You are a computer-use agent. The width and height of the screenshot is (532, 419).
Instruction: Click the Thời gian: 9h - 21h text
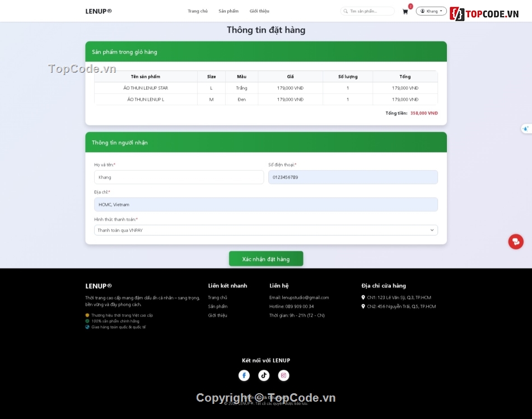point(297,316)
